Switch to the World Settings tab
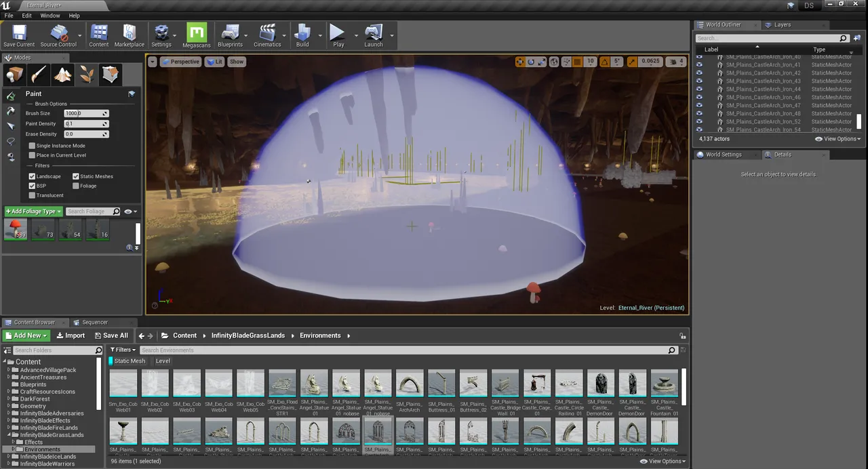 pyautogui.click(x=724, y=155)
